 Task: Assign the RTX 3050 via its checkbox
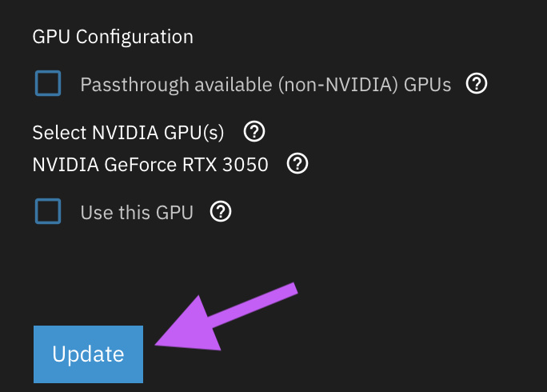coord(48,212)
